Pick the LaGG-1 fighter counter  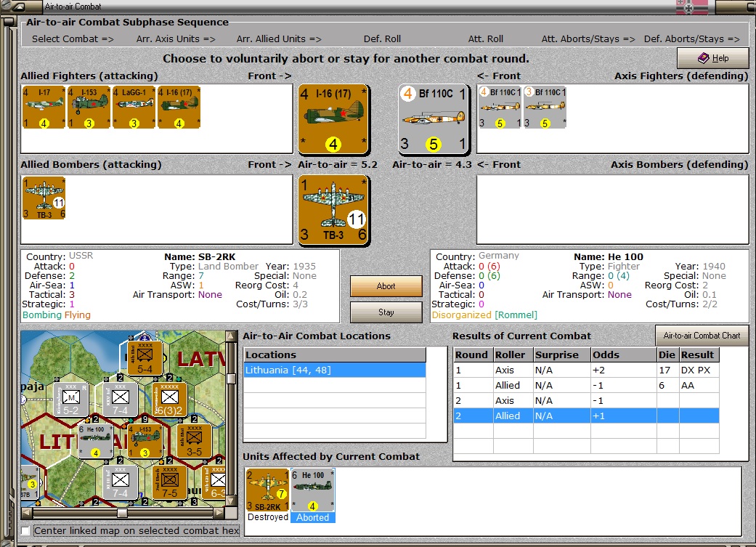tap(134, 107)
